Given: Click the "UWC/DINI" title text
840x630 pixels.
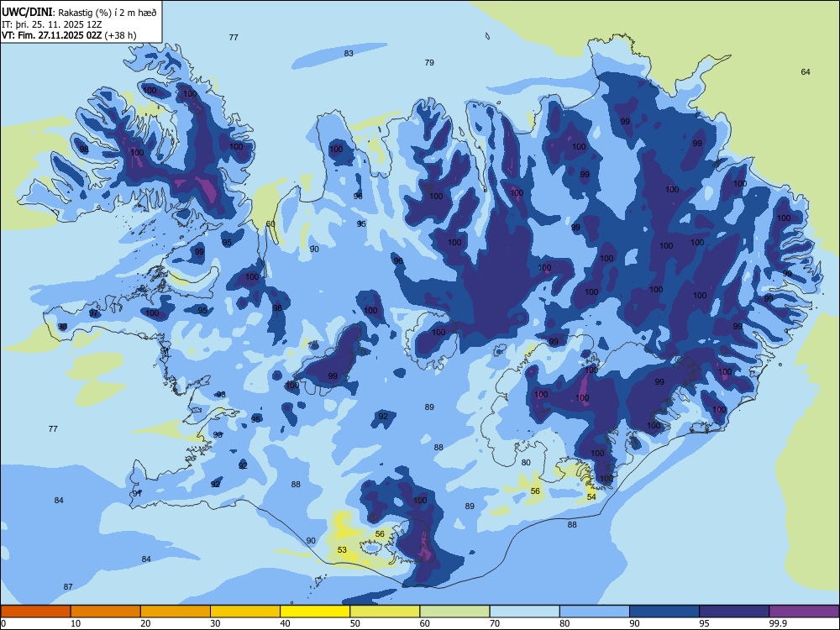Looking at the screenshot, I should click(28, 13).
